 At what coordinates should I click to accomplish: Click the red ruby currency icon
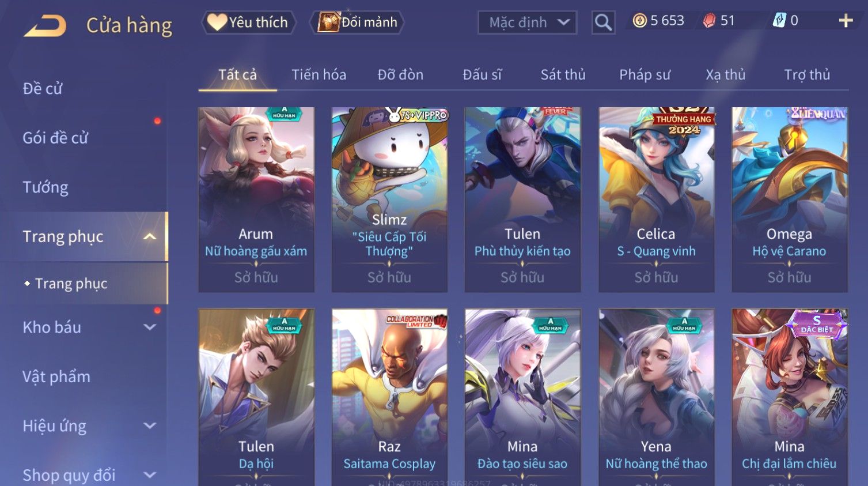pos(709,21)
